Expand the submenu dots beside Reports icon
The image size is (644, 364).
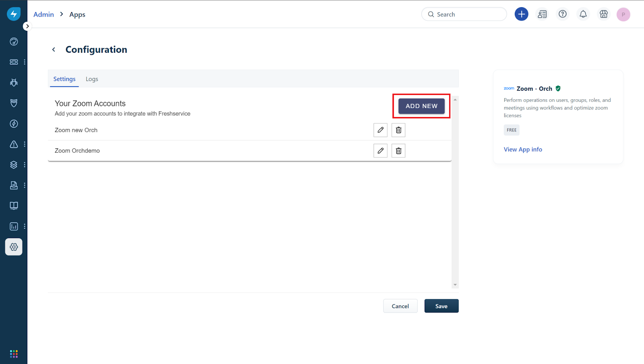click(x=25, y=226)
